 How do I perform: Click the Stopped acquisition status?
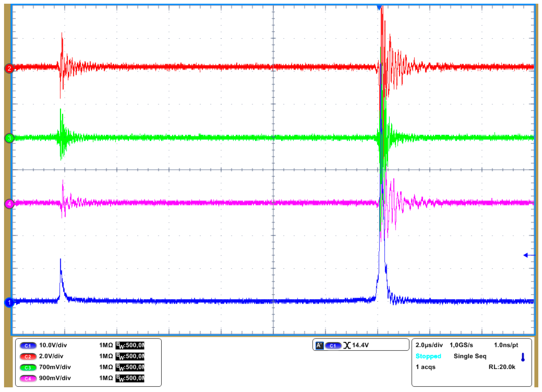(428, 356)
